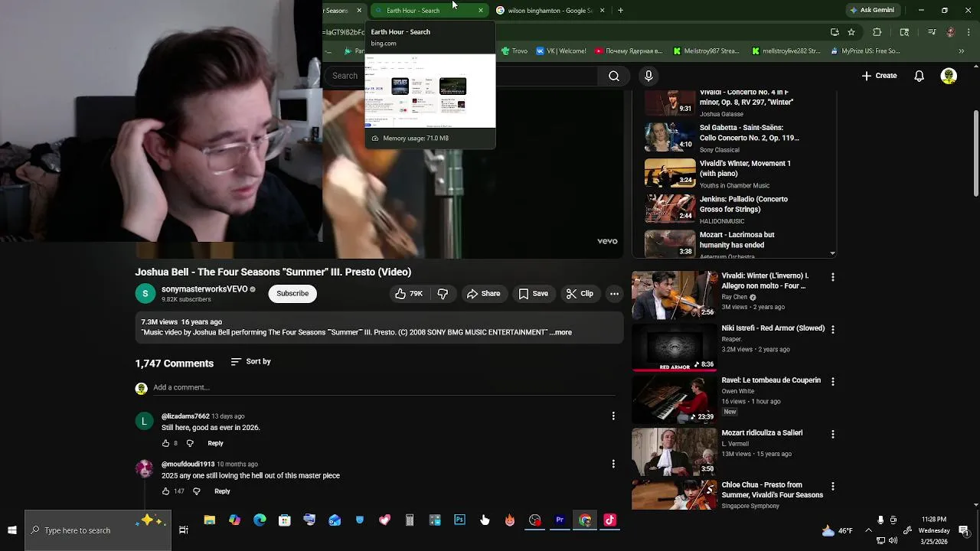Open options menu for @moufdoudi1913 comment
The height and width of the screenshot is (551, 980).
(613, 464)
